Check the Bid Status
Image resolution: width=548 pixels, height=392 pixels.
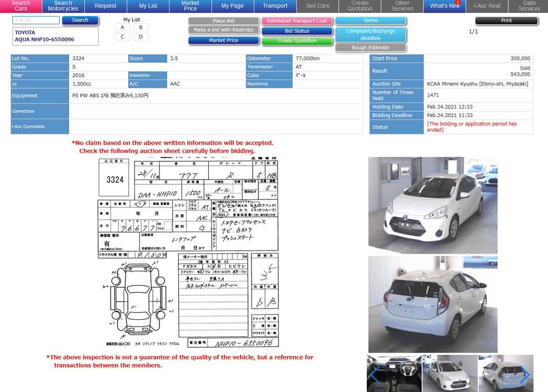(x=297, y=31)
